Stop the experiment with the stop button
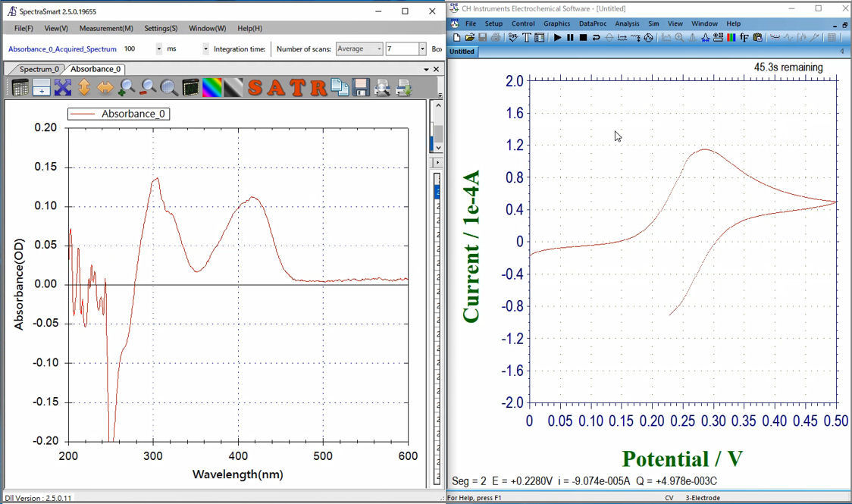This screenshot has width=852, height=504. point(583,37)
